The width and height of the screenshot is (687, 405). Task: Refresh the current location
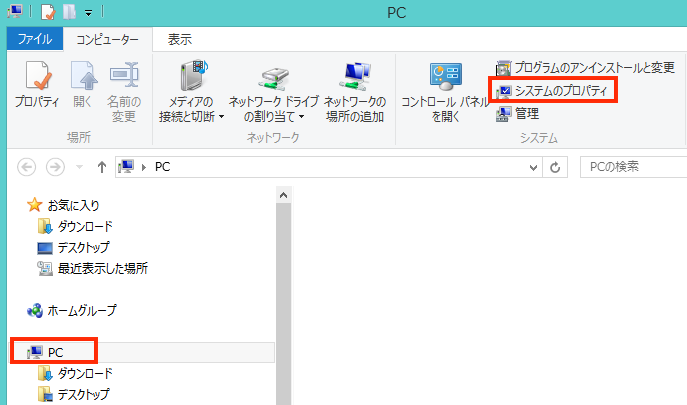555,167
